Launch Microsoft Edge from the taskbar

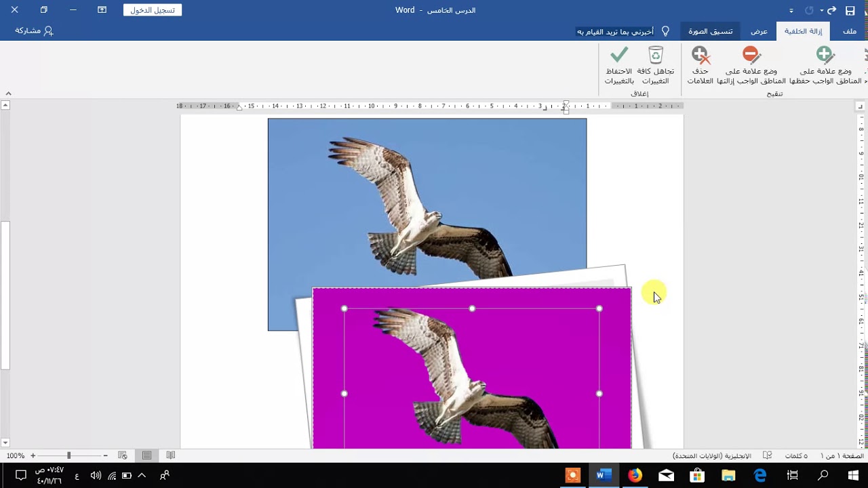click(x=760, y=475)
